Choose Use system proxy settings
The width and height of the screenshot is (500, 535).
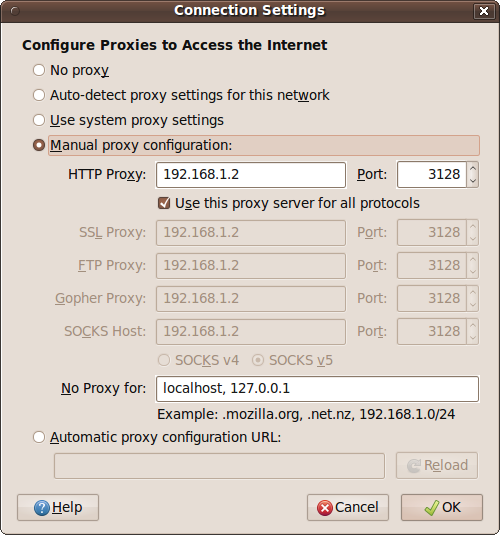pyautogui.click(x=39, y=120)
